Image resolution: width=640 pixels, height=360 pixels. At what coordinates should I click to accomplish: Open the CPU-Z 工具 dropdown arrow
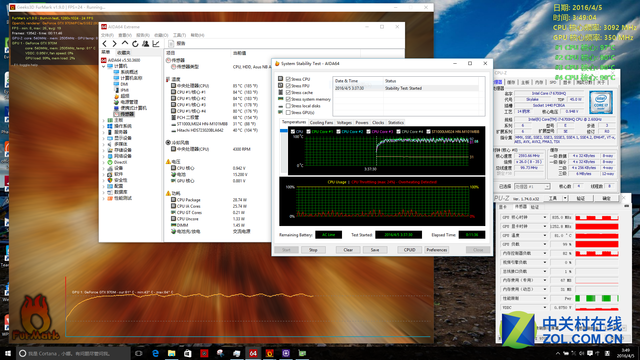coord(565,198)
